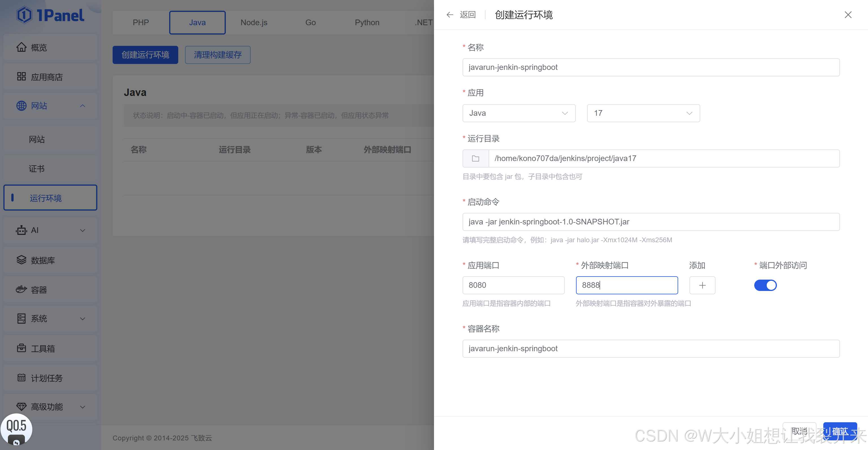
Task: Click the 工具箱 briefcase icon
Action: [21, 348]
